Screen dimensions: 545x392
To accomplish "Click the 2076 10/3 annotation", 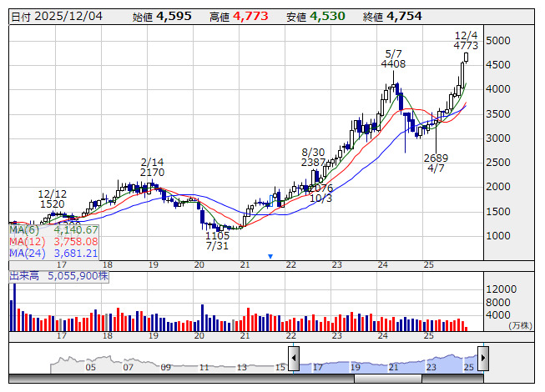I will click(x=320, y=193).
